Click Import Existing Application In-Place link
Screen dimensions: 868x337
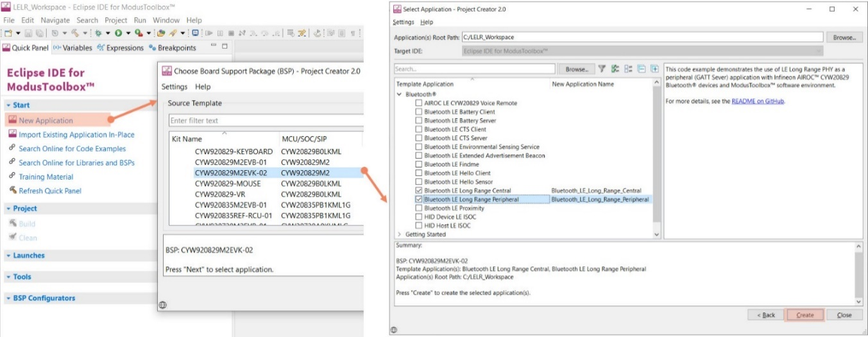76,135
